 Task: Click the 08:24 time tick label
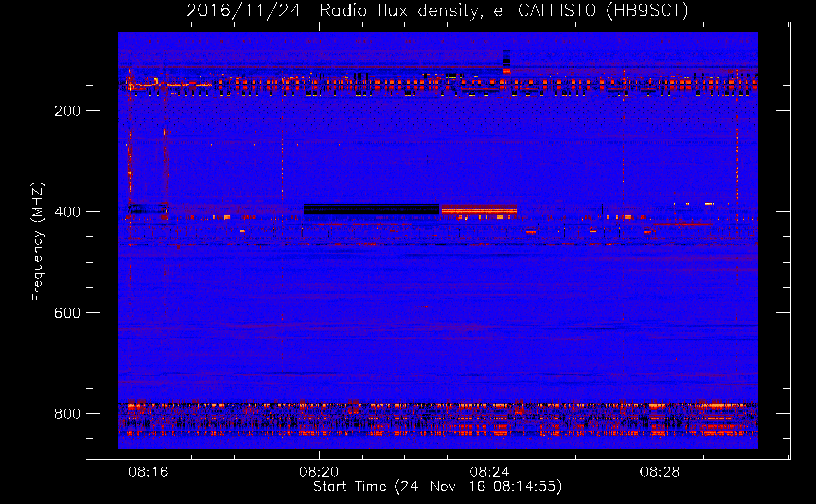489,472
